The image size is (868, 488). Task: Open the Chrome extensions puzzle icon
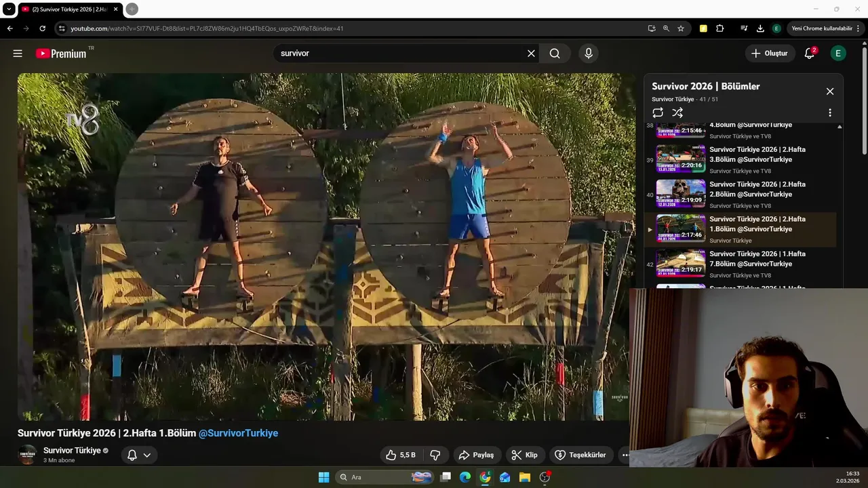point(720,28)
